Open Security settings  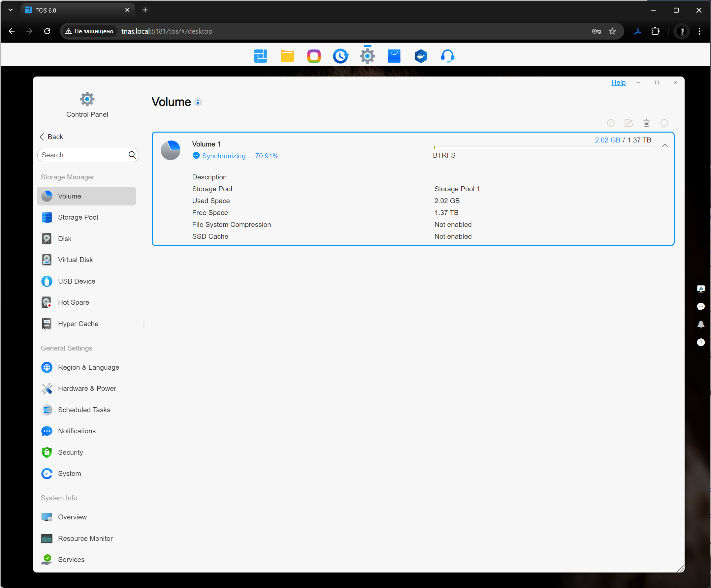[86, 452]
